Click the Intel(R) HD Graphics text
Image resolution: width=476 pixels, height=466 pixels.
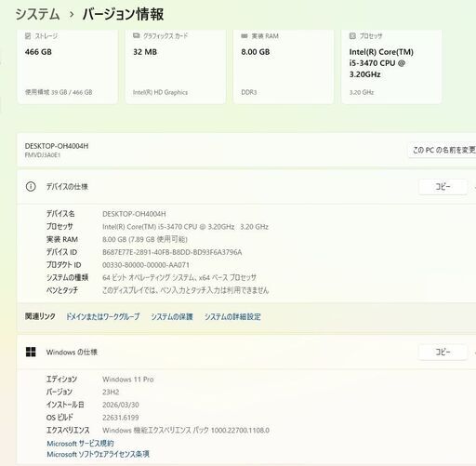(x=160, y=92)
